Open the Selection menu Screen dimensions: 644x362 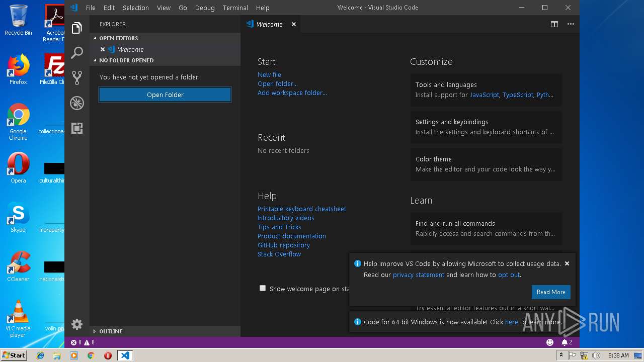136,8
